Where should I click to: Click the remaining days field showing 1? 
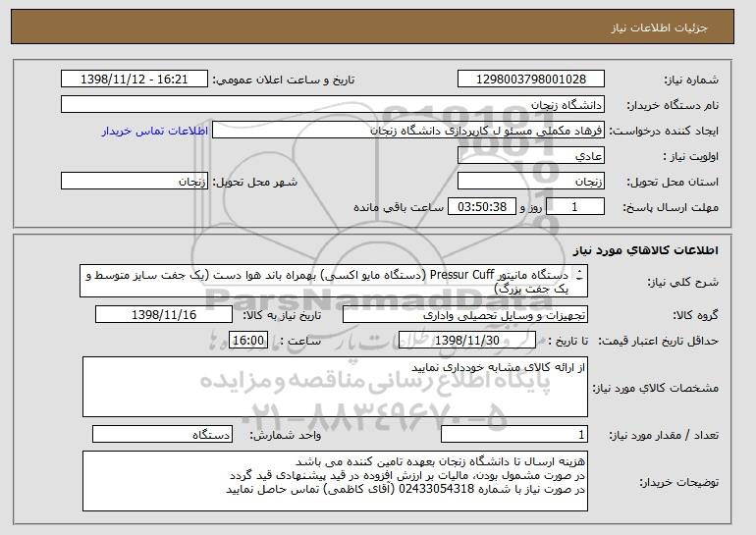574,207
